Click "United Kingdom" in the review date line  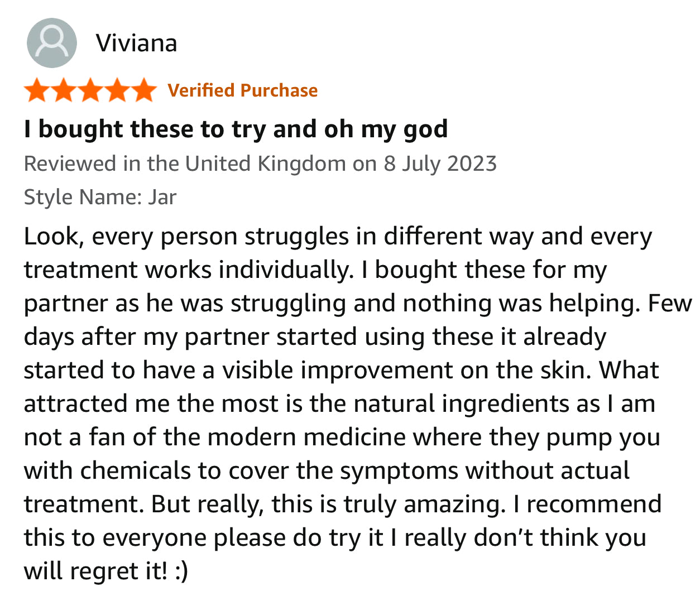pos(265,164)
